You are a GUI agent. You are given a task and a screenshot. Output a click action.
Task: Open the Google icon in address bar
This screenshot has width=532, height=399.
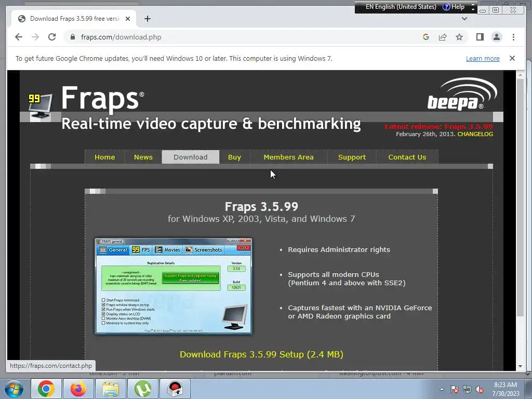426,37
